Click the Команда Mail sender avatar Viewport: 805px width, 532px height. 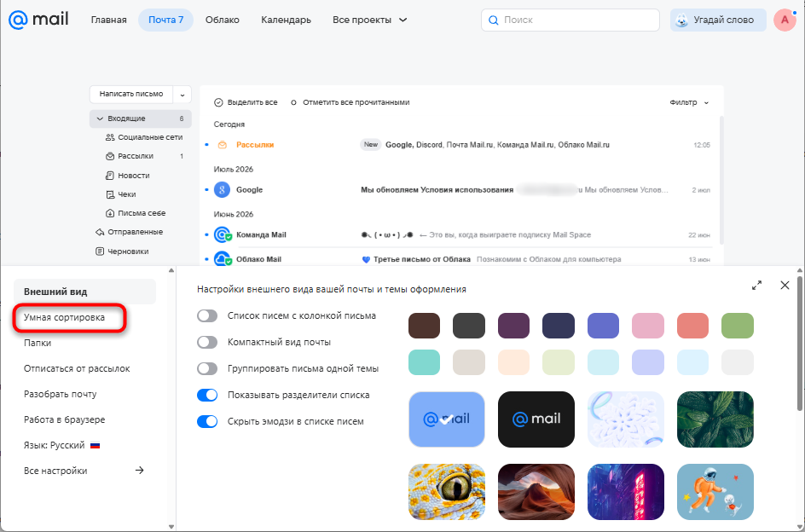[222, 234]
